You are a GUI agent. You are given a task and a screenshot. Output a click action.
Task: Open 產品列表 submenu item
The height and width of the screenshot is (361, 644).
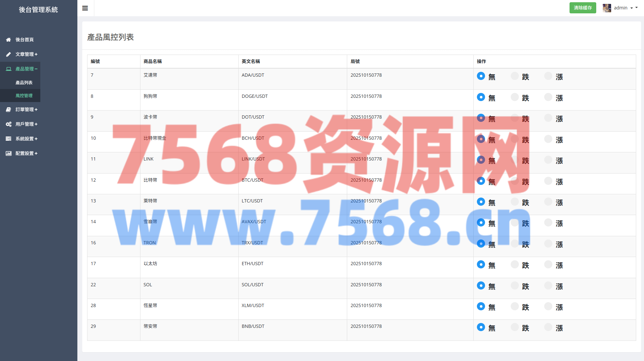pyautogui.click(x=24, y=83)
